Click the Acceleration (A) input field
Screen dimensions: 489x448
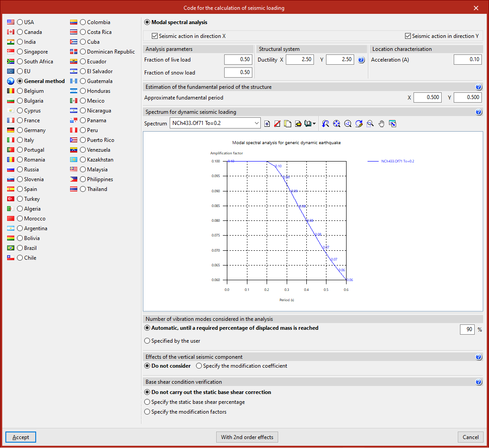(x=468, y=60)
